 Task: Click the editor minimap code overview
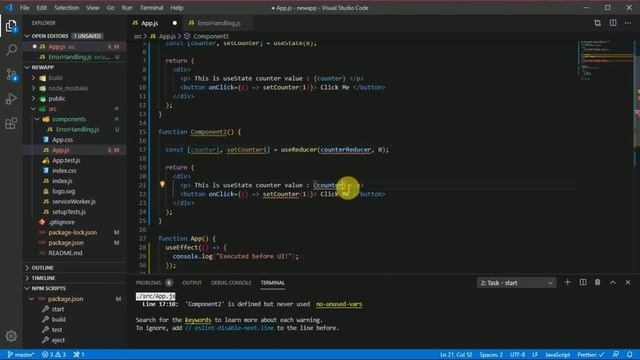coord(606,61)
